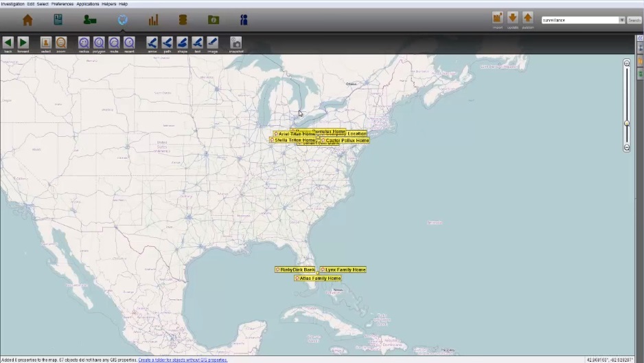Open the Preferences menu
The image size is (644, 363).
(x=62, y=3)
